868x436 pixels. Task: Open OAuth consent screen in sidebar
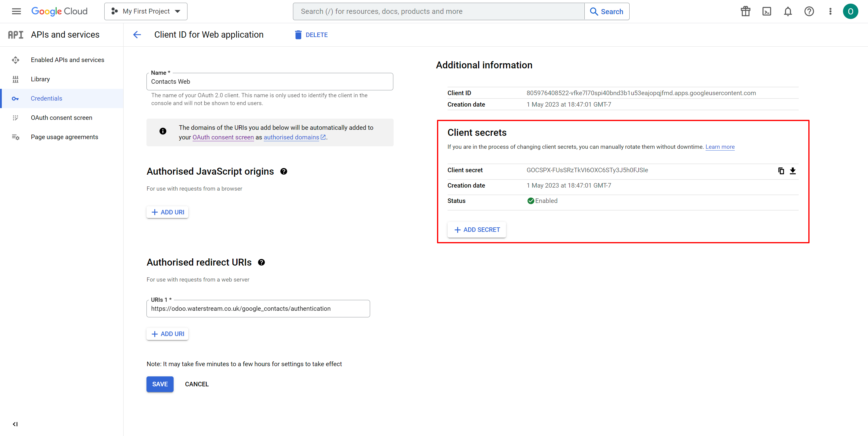[61, 118]
